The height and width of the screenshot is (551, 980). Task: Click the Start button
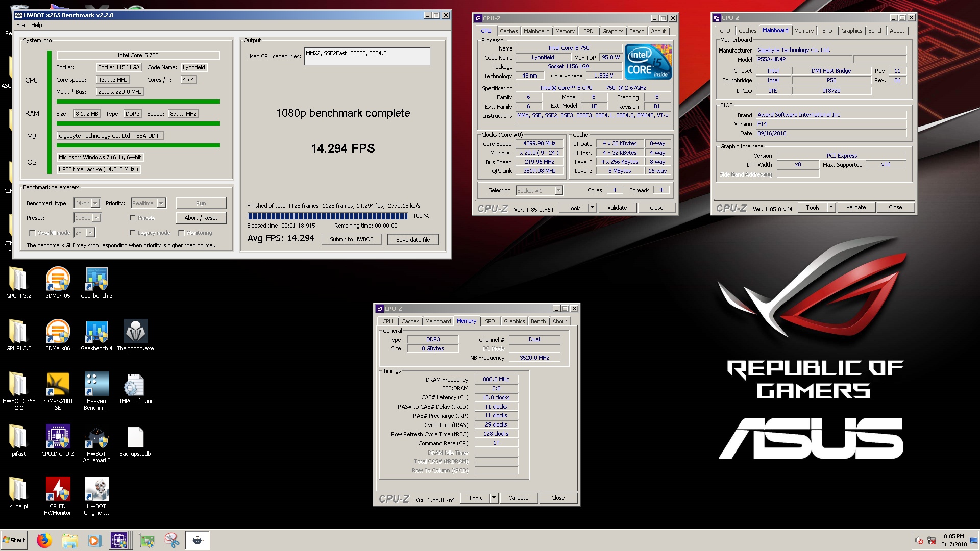(x=14, y=540)
